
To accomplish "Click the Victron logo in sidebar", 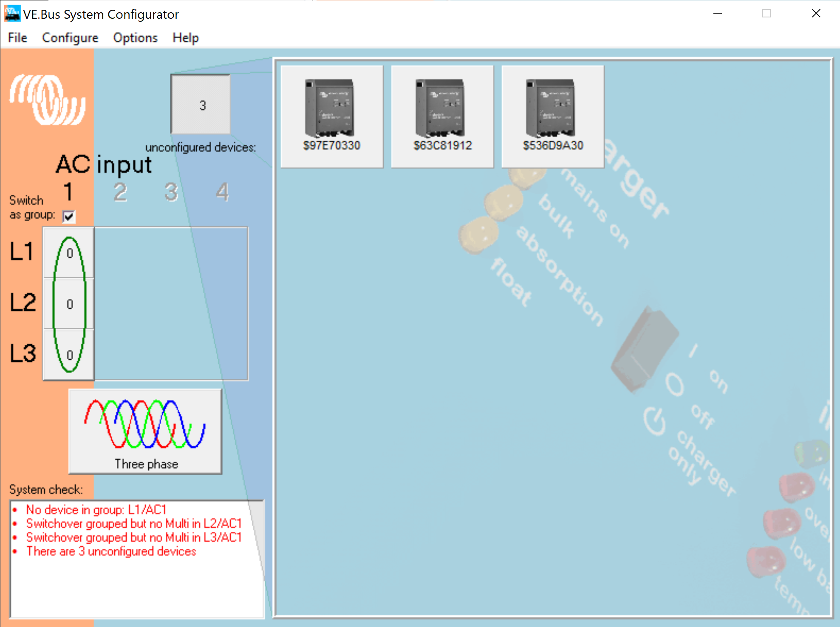I will coord(47,100).
